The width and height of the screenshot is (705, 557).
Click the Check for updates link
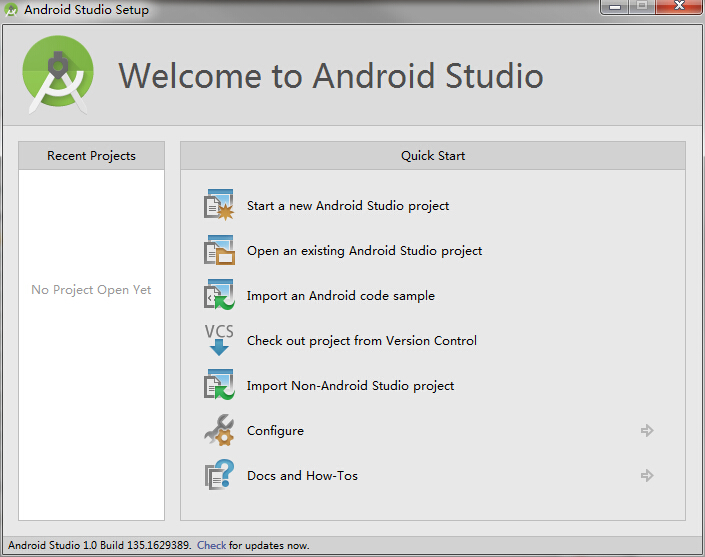pyautogui.click(x=211, y=545)
